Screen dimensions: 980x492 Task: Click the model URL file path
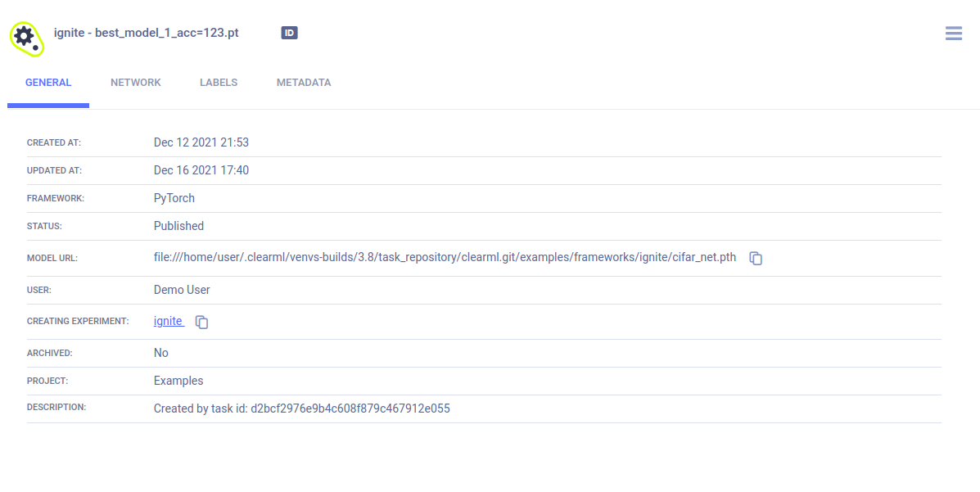point(445,257)
